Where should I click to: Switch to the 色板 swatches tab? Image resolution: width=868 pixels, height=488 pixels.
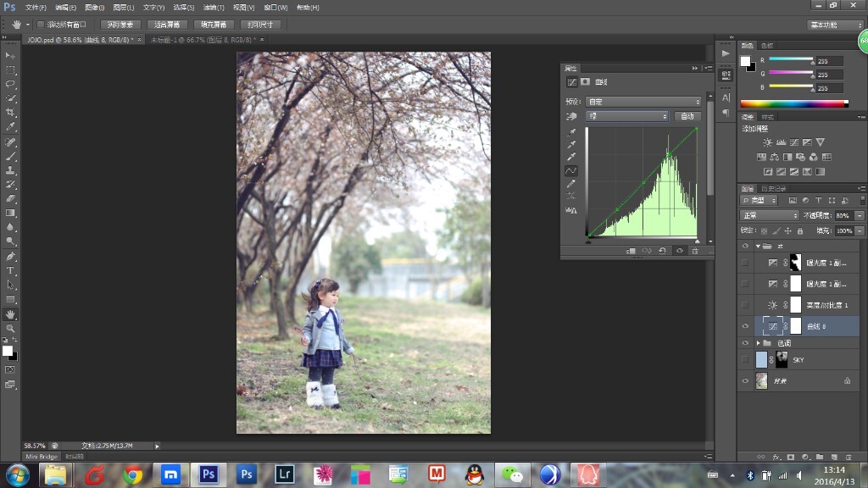tap(766, 46)
